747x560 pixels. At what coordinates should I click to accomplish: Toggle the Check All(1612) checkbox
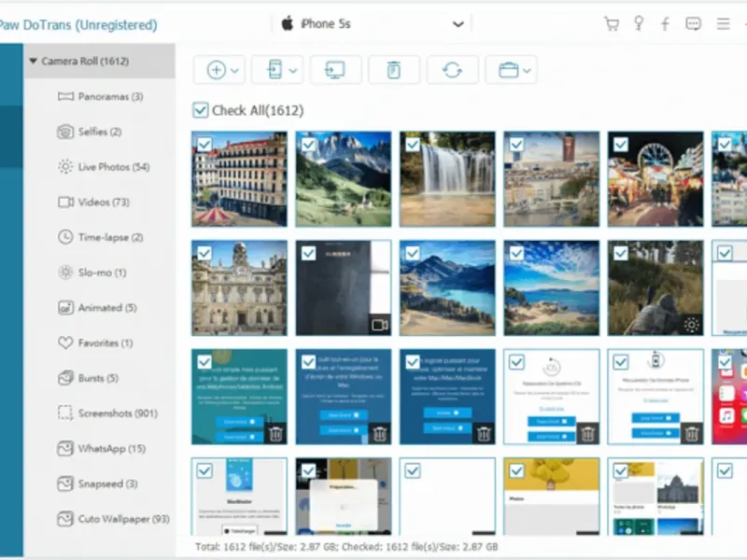201,110
